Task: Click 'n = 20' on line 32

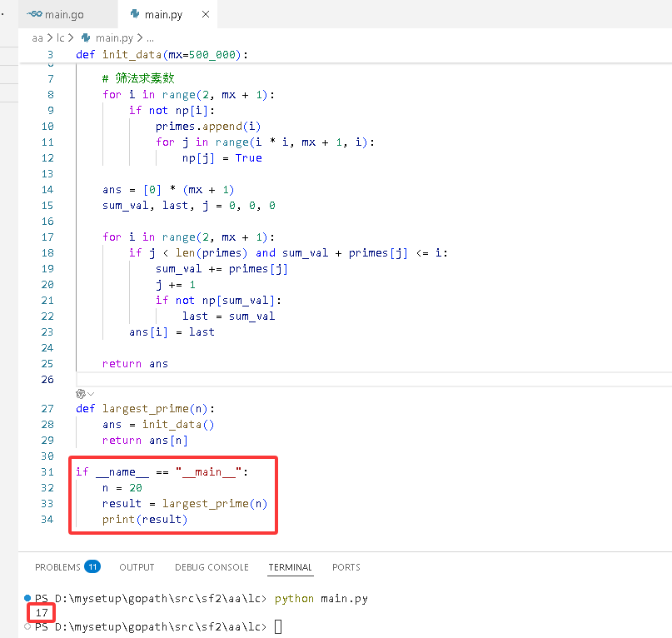Action: (122, 488)
